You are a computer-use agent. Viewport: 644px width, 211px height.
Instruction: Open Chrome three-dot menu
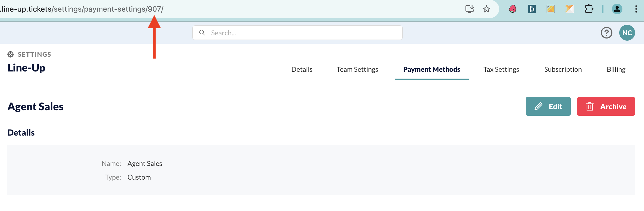(x=636, y=9)
